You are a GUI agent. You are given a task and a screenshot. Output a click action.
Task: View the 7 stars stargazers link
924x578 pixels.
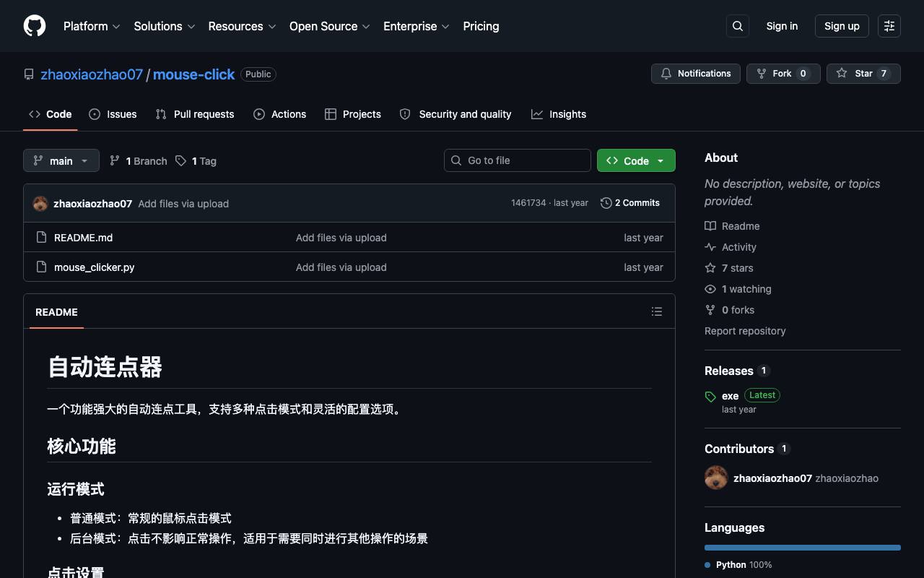[x=729, y=268]
